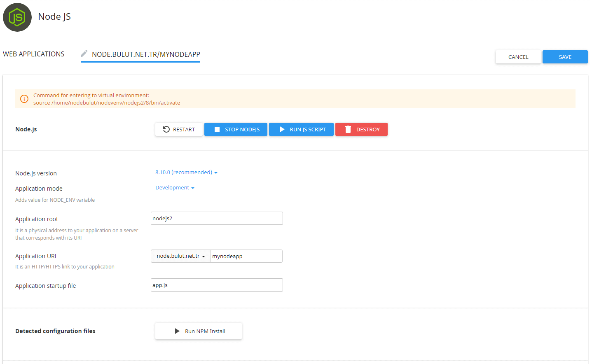Open the Node.js version dropdown
Screen dimensions: 592x364
pos(186,173)
